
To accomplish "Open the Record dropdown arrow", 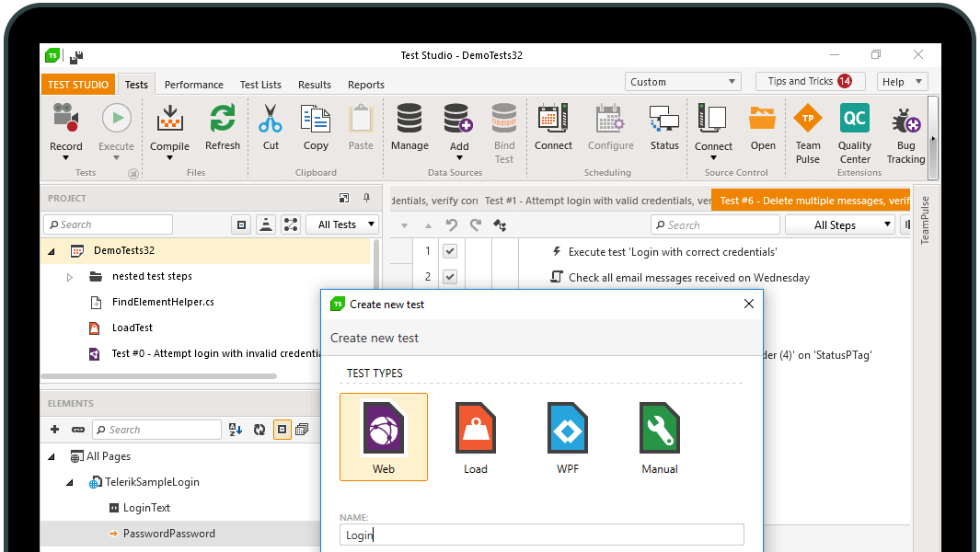I will [65, 158].
